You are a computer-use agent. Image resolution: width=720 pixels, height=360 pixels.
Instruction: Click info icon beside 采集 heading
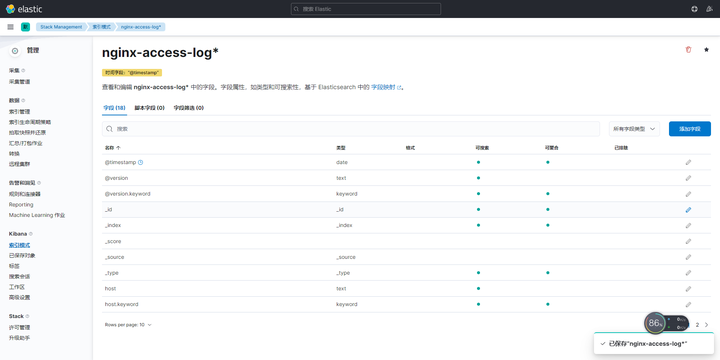(23, 70)
